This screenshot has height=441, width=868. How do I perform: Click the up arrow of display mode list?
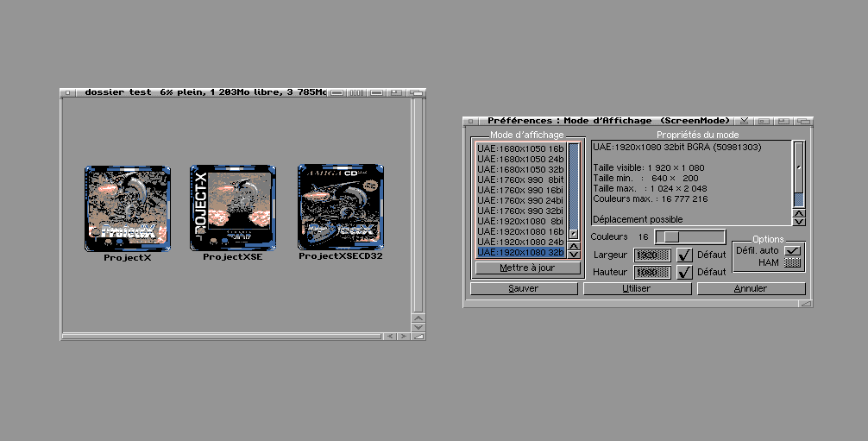point(574,246)
